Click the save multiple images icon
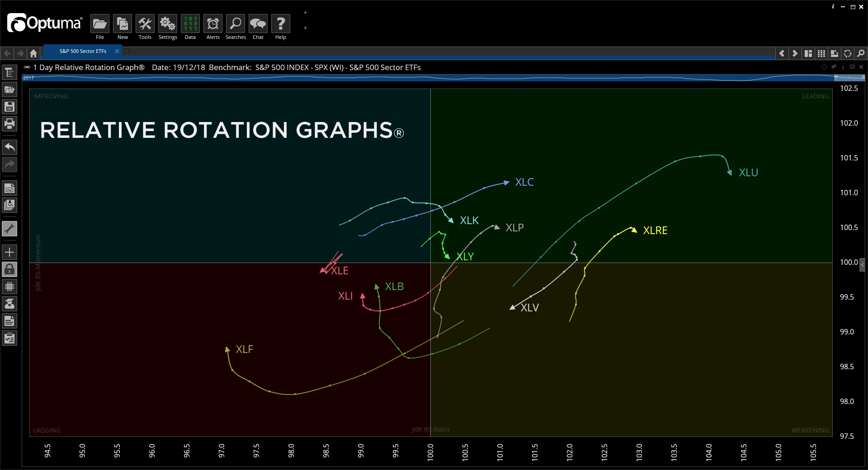Image resolution: width=868 pixels, height=470 pixels. pyautogui.click(x=9, y=205)
